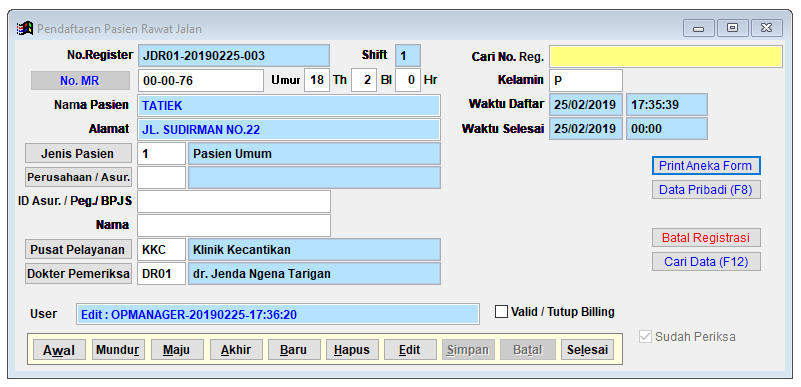
Task: Click the Maju navigation button
Action: coord(177,350)
